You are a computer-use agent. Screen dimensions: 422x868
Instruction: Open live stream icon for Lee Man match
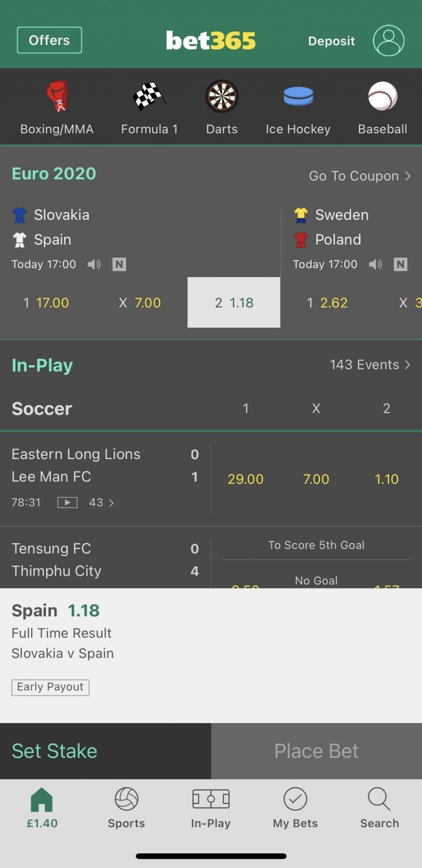point(67,502)
